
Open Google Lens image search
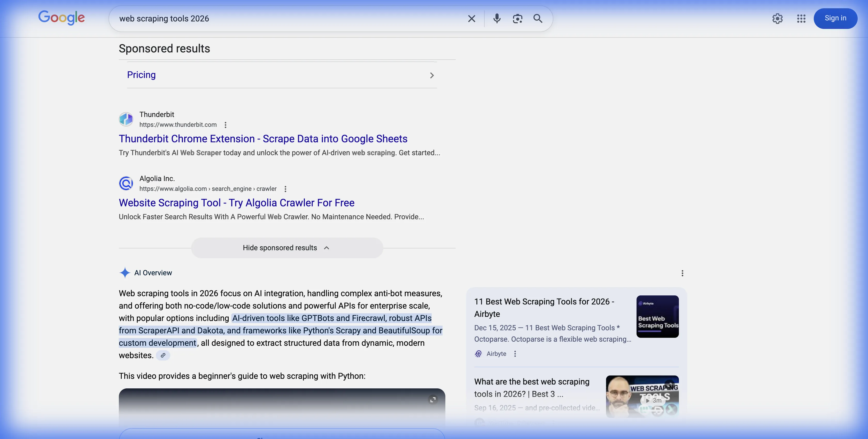[x=517, y=19]
